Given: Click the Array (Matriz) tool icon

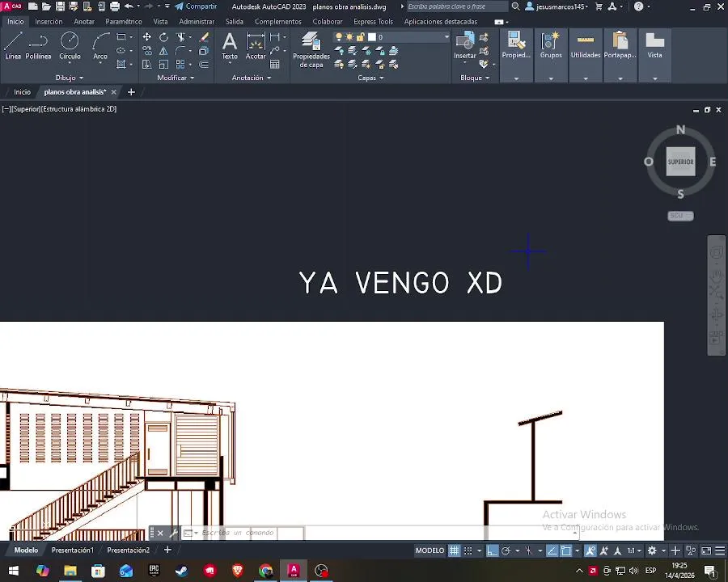Looking at the screenshot, I should (x=180, y=65).
